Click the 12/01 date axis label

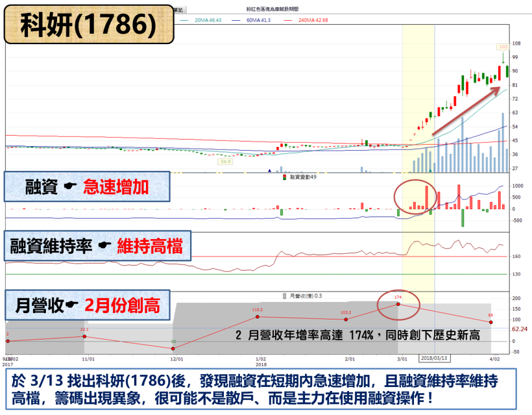(176, 359)
